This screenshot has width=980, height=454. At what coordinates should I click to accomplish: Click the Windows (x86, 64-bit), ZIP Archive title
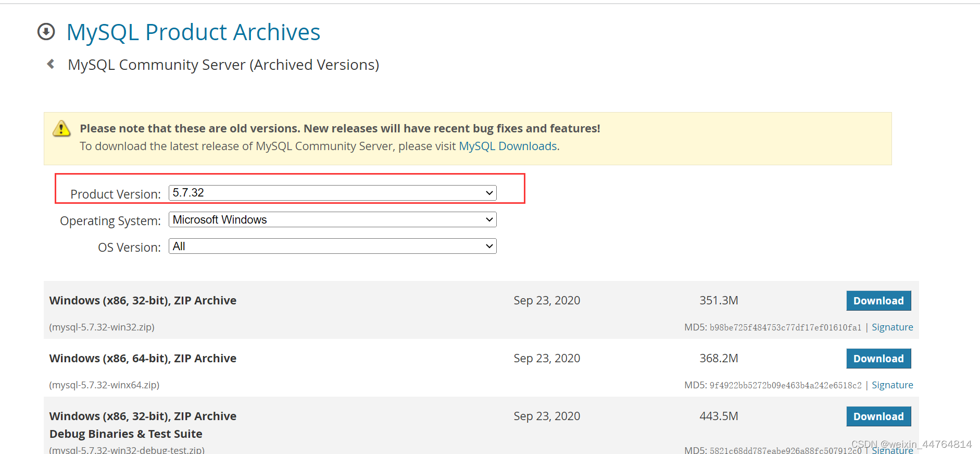coord(143,359)
